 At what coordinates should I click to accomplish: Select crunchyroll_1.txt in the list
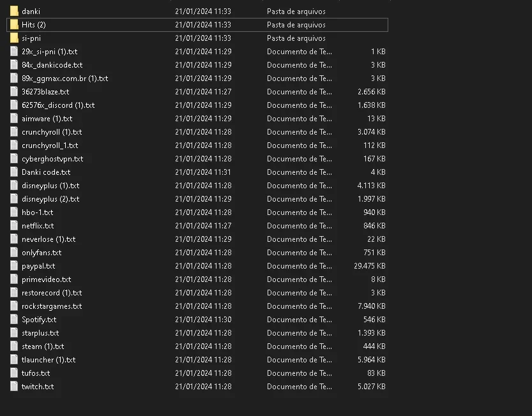(50, 145)
